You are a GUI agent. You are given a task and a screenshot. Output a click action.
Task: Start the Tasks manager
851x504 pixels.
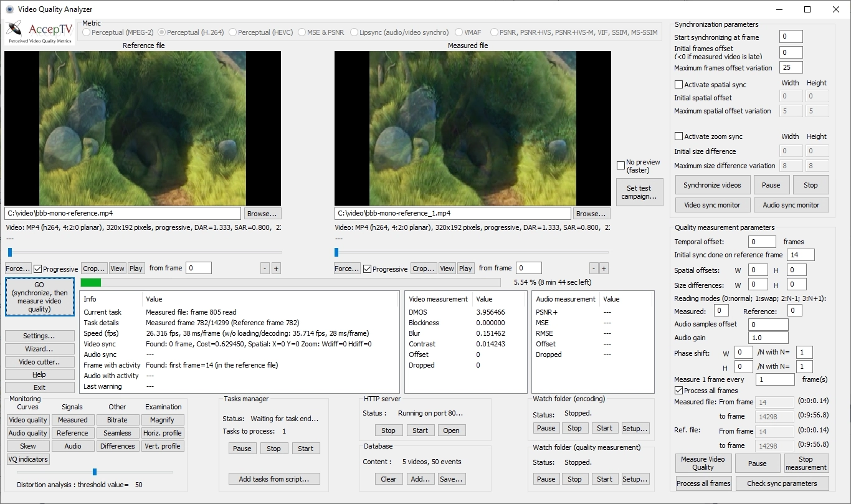coord(305,449)
